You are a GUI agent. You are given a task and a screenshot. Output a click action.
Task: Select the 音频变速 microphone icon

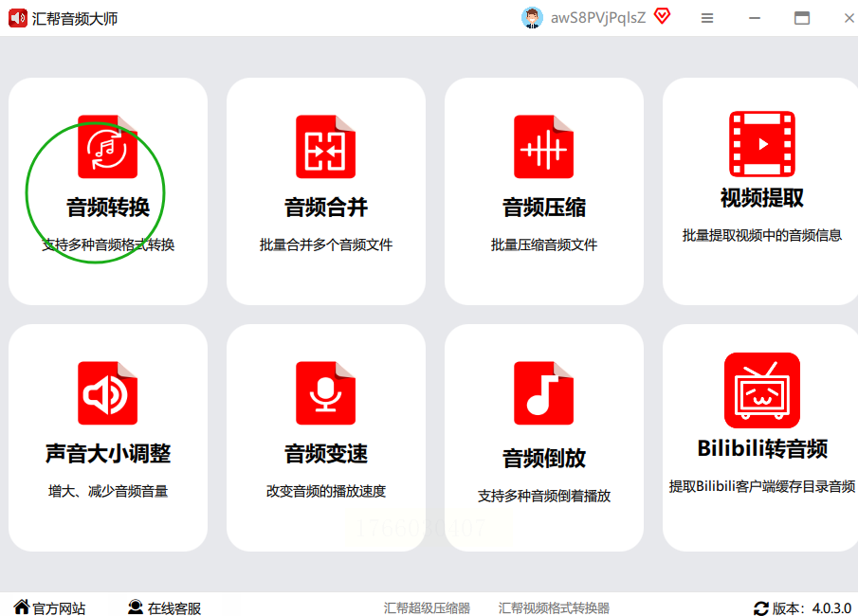[325, 392]
